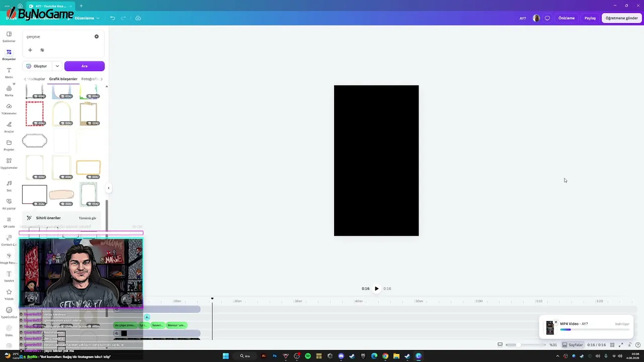
Task: Switch to the Fotoğraflar tab
Action: pos(90,79)
